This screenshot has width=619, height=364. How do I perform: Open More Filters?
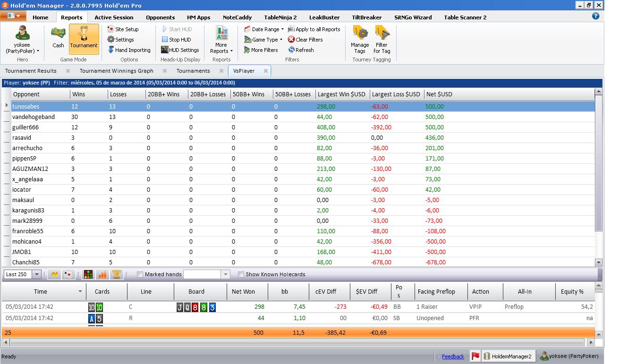pyautogui.click(x=261, y=50)
